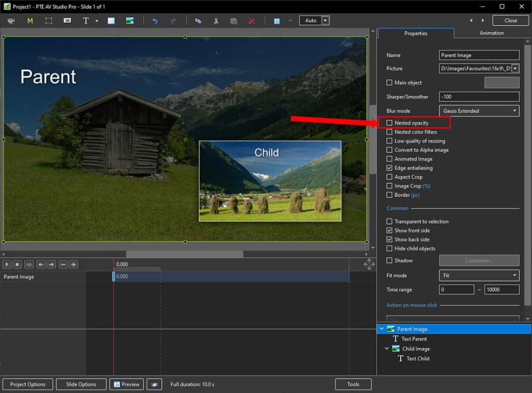Switch to the Animation tab
Screen dimensions: 532x393
click(491, 33)
